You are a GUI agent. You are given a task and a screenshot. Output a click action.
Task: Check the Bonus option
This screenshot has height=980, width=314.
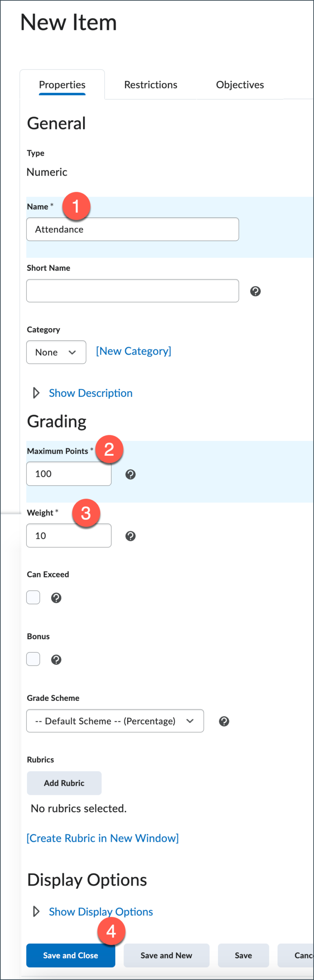pos(33,659)
